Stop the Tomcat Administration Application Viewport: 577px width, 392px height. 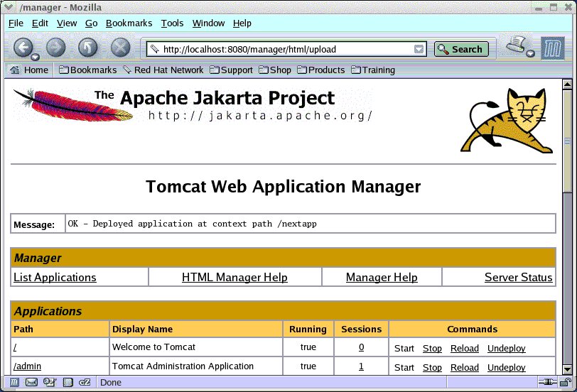click(x=432, y=367)
